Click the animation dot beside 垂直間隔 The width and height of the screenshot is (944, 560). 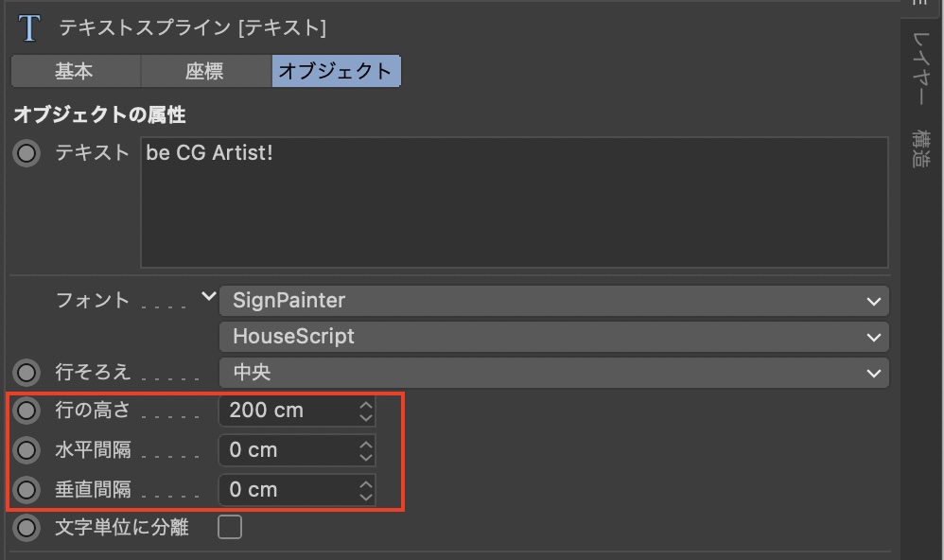[x=27, y=490]
